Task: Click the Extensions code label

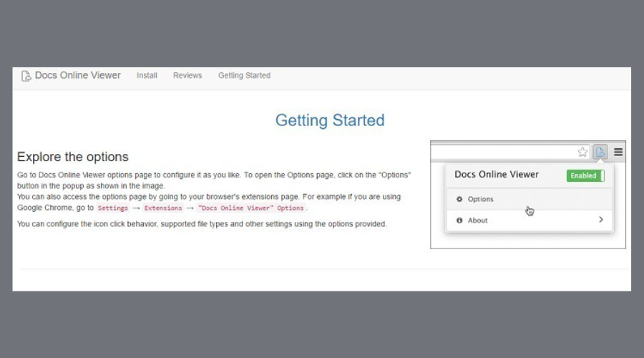Action: (163, 208)
